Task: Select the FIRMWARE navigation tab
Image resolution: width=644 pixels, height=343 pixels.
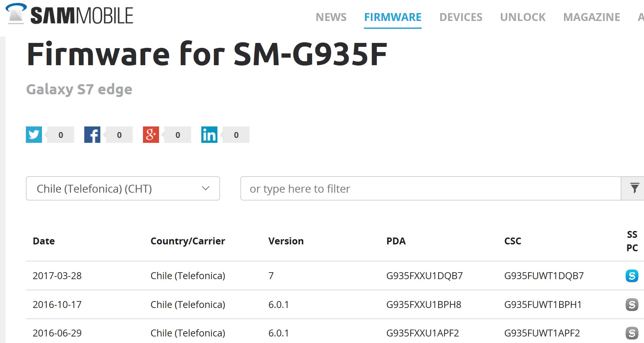Action: point(392,17)
